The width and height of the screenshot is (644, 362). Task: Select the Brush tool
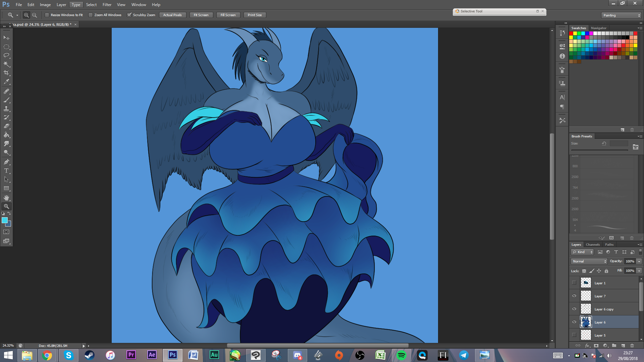(6, 100)
